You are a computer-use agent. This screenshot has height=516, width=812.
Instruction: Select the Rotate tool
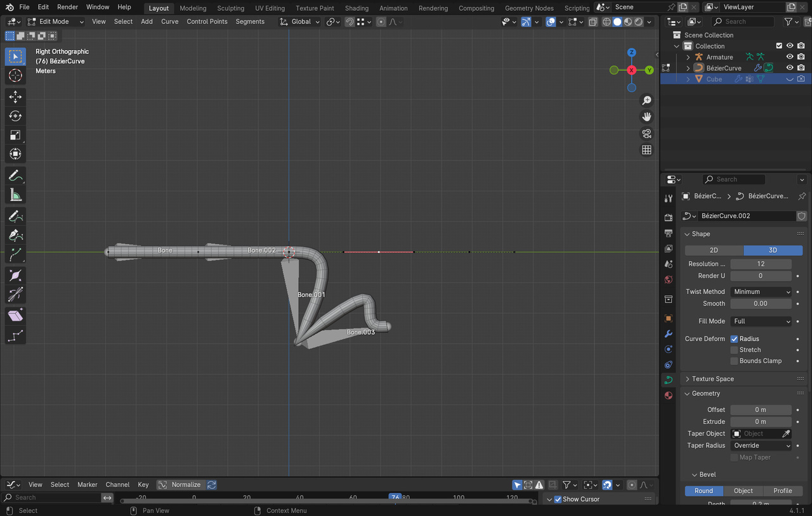[15, 116]
